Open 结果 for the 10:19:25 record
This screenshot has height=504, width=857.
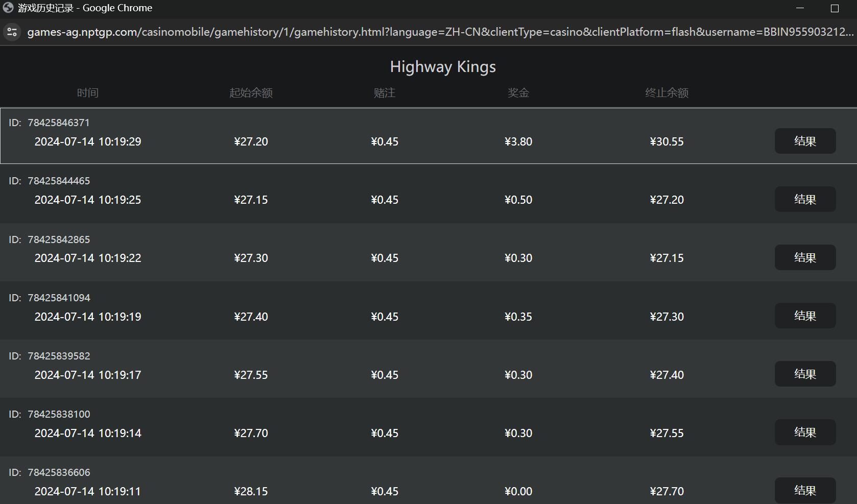click(805, 199)
